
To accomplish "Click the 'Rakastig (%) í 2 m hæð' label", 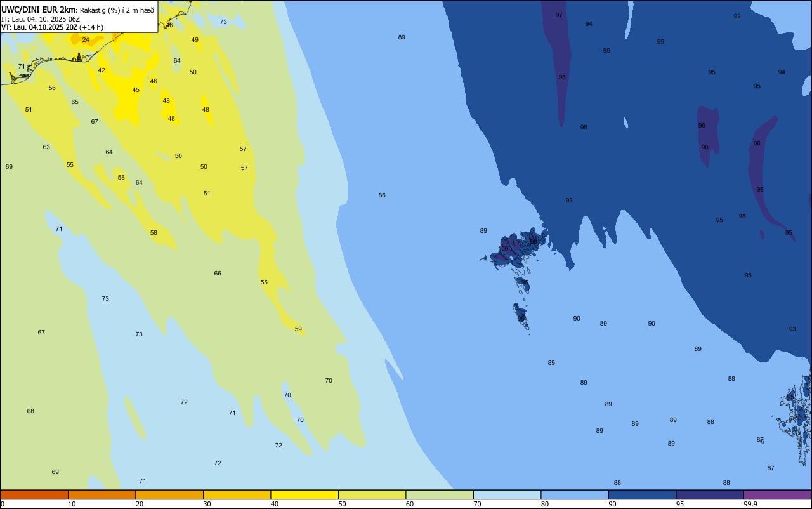I will (117, 10).
